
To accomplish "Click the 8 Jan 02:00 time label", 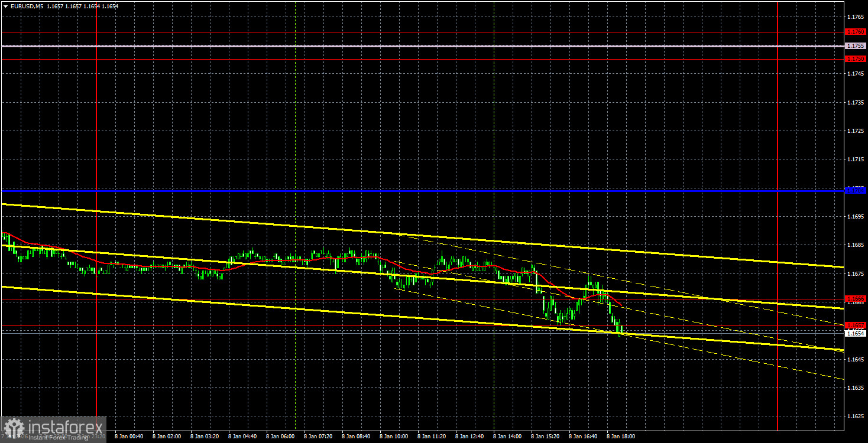I will (167, 437).
